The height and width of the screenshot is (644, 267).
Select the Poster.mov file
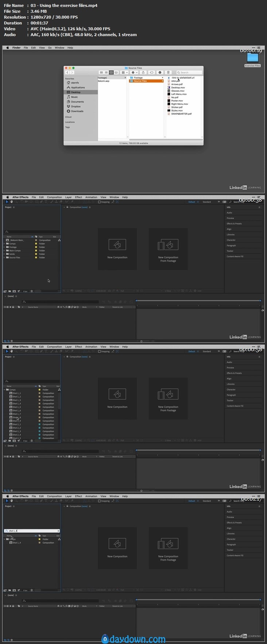[177, 101]
